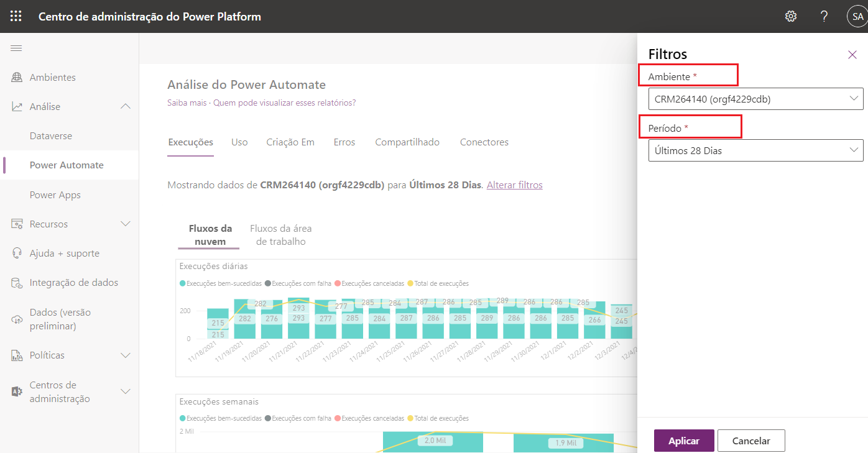The image size is (868, 453).
Task: Go to Ambientes in sidebar
Action: point(53,78)
